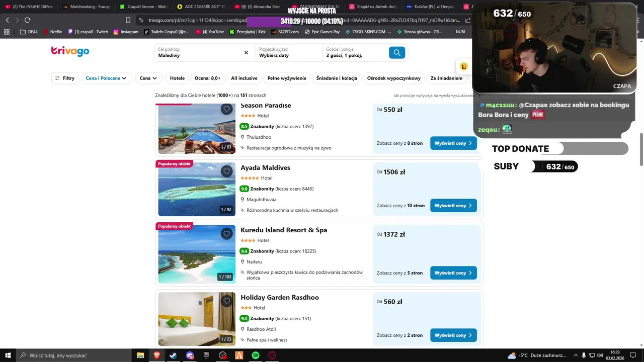Switch to The INSANE Differe YouTube tab
The width and height of the screenshot is (644, 362).
29,7
